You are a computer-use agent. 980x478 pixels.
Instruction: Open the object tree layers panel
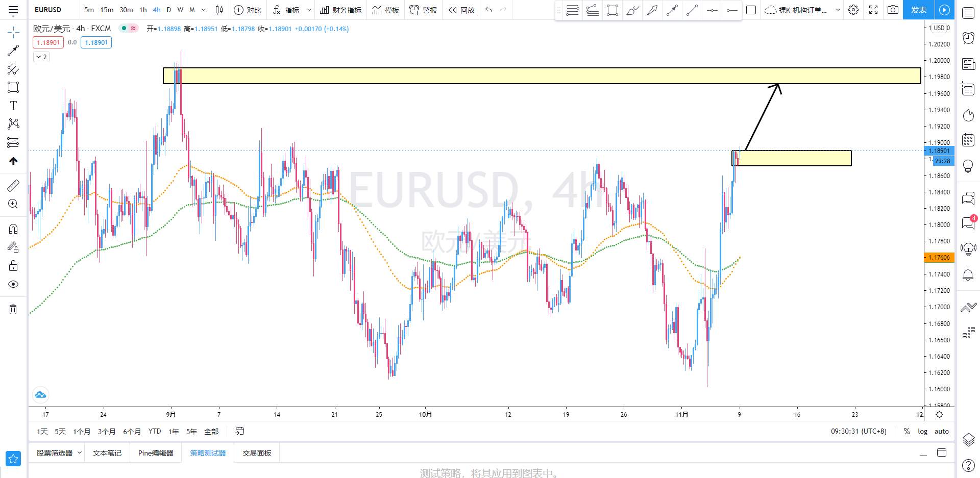click(968, 439)
